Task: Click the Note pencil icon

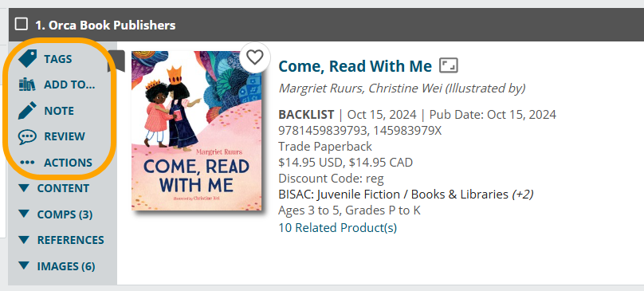Action: (28, 111)
